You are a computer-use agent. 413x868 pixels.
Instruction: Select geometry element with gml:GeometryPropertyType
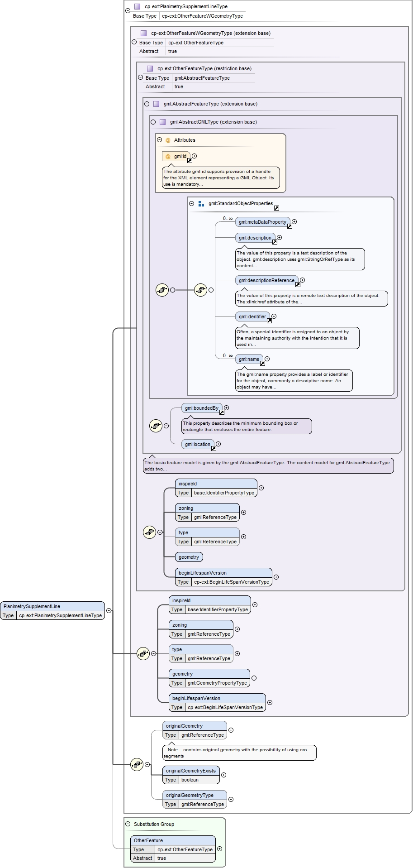click(209, 678)
